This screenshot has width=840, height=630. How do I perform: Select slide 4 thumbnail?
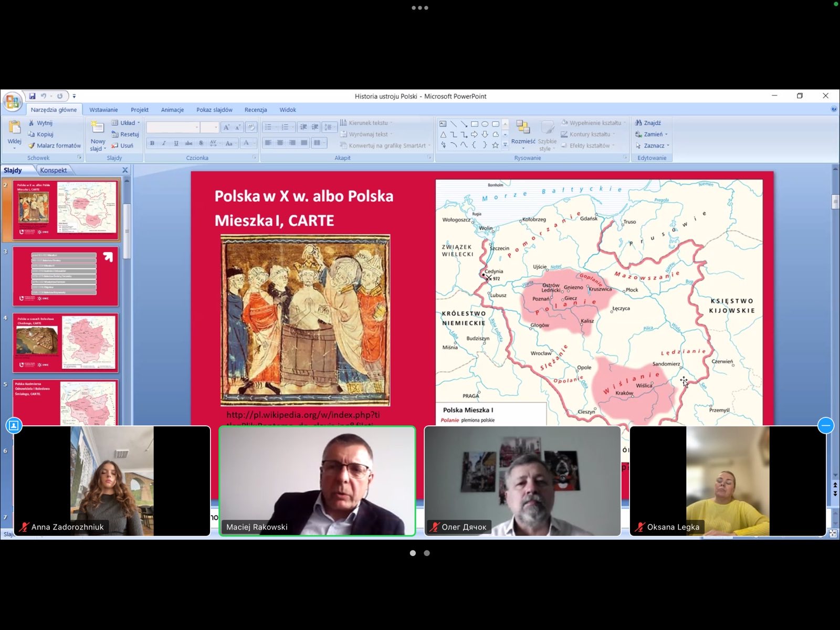point(66,343)
